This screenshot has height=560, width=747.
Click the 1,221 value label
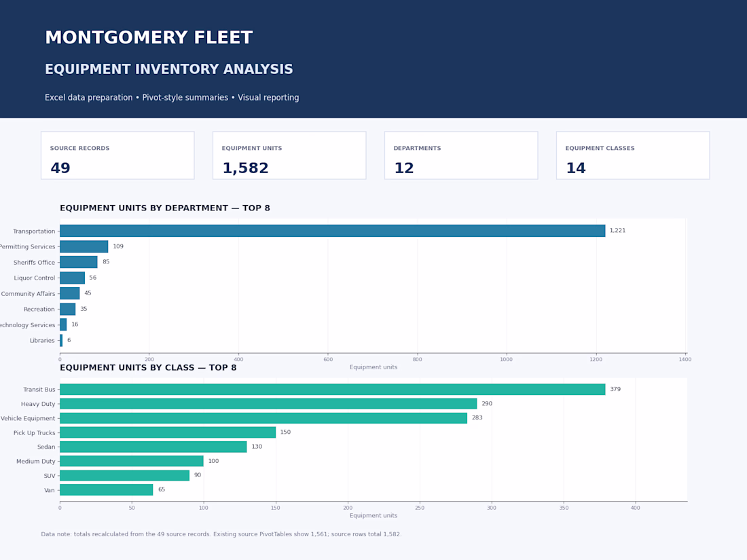pos(617,231)
